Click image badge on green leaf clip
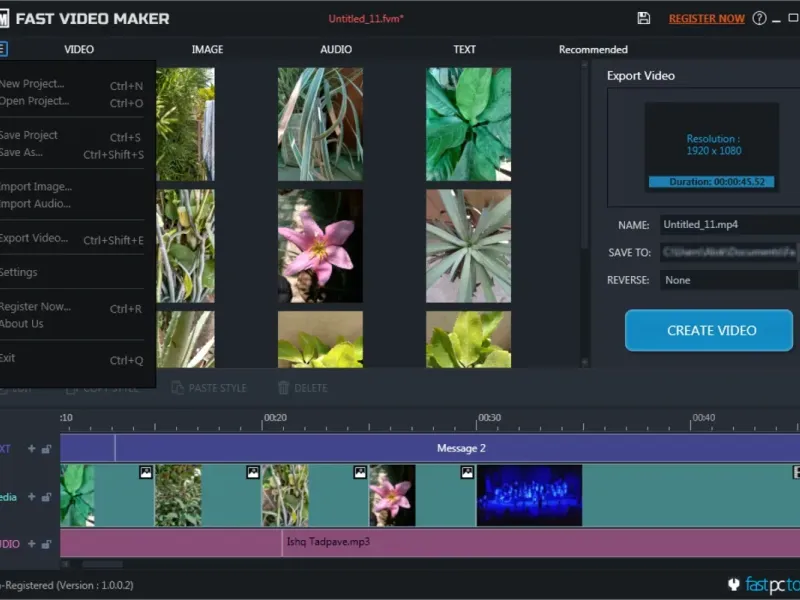This screenshot has height=600, width=800. (x=146, y=472)
